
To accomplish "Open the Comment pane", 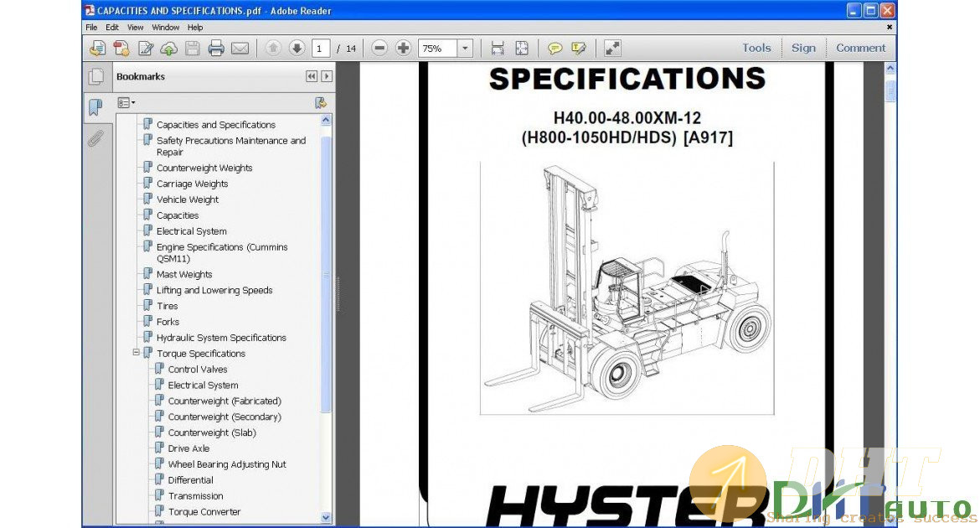I will pos(860,48).
